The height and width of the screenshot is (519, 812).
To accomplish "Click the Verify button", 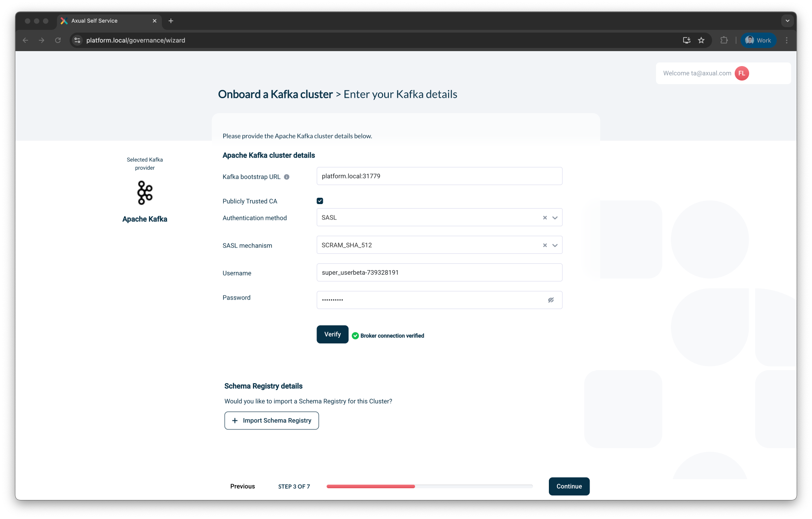I will coord(332,334).
